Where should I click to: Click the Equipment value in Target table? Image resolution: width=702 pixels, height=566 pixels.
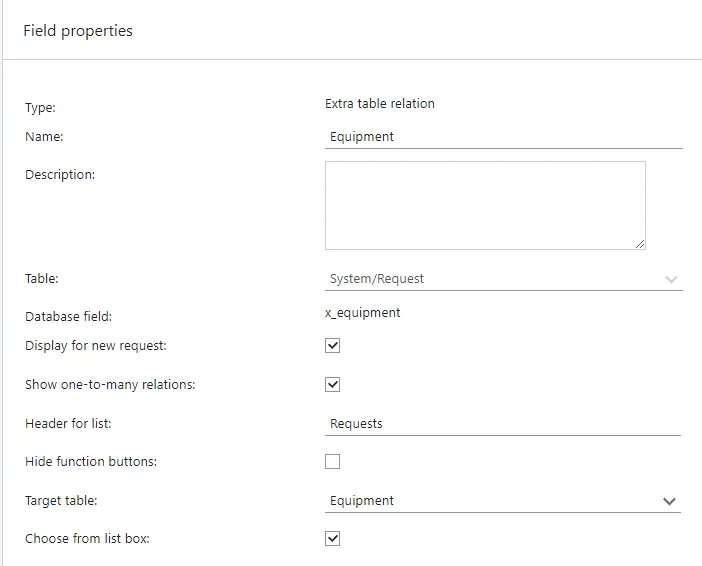(x=362, y=501)
